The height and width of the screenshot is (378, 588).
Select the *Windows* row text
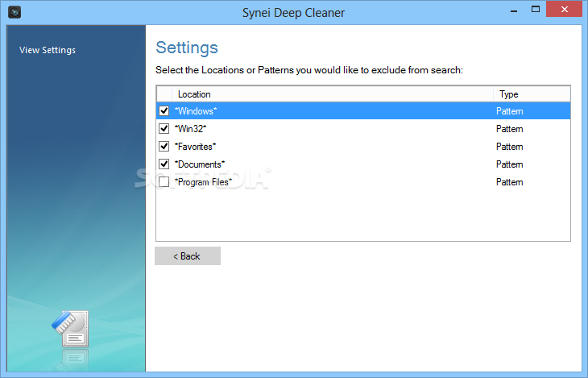tap(196, 111)
